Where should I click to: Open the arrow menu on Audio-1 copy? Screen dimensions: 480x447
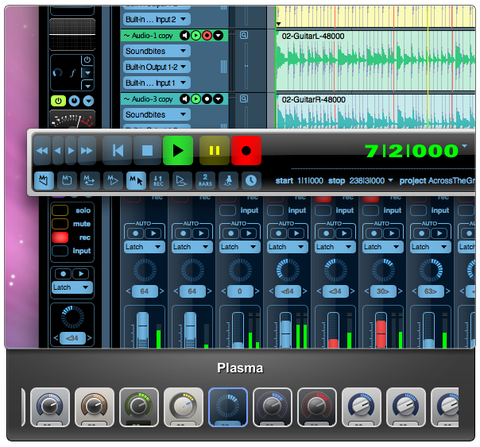[x=218, y=35]
